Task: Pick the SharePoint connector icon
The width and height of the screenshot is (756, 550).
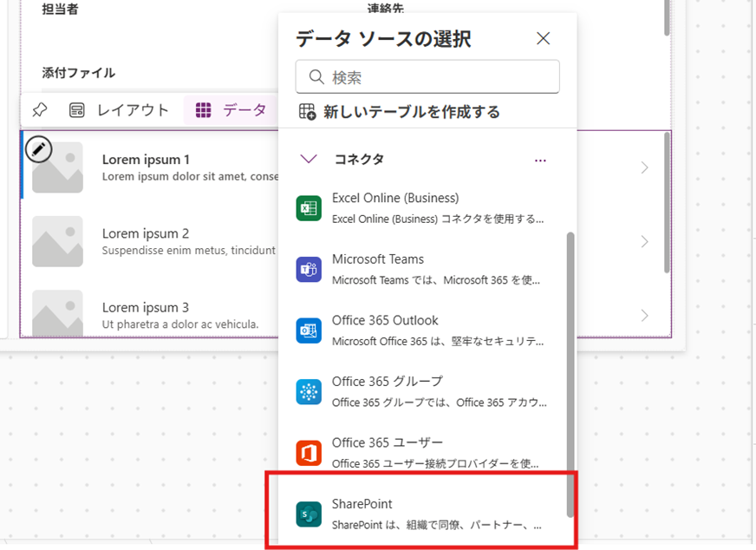Action: (309, 514)
